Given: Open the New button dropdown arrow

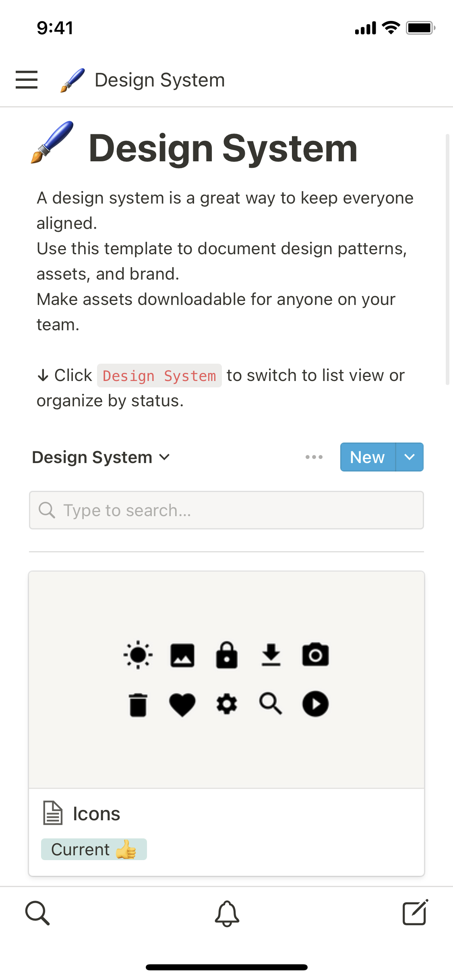Looking at the screenshot, I should 410,457.
